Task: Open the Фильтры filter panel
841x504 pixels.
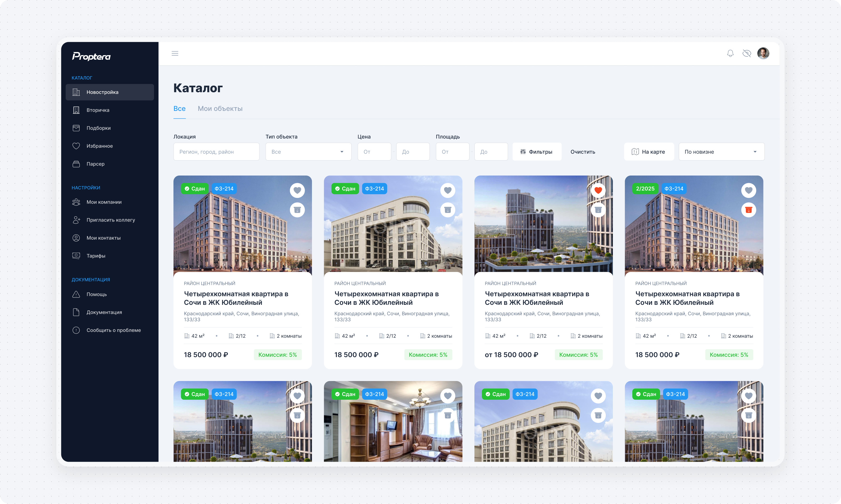Action: (x=536, y=152)
